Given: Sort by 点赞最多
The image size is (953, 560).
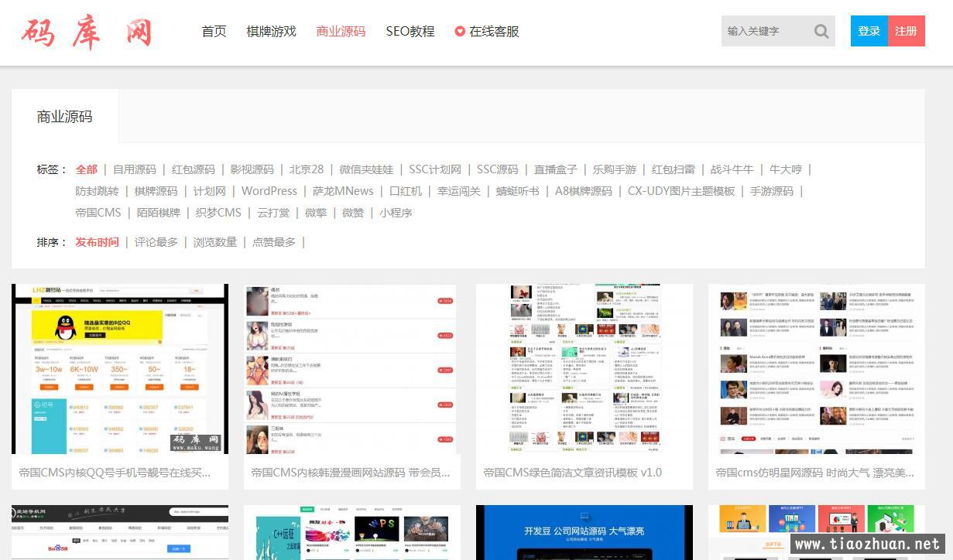Looking at the screenshot, I should (x=274, y=242).
